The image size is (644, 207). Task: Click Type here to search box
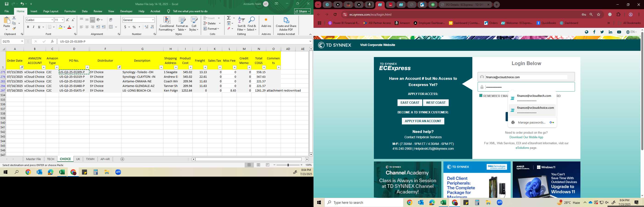(x=364, y=202)
